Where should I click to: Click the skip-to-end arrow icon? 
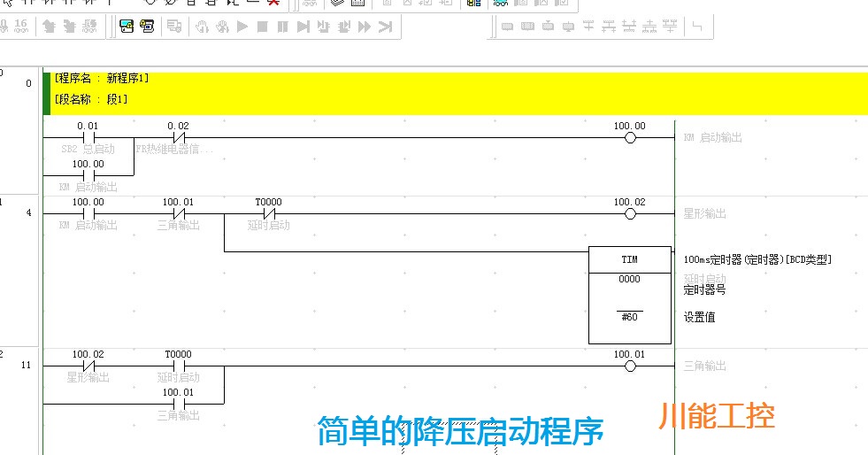click(x=385, y=27)
